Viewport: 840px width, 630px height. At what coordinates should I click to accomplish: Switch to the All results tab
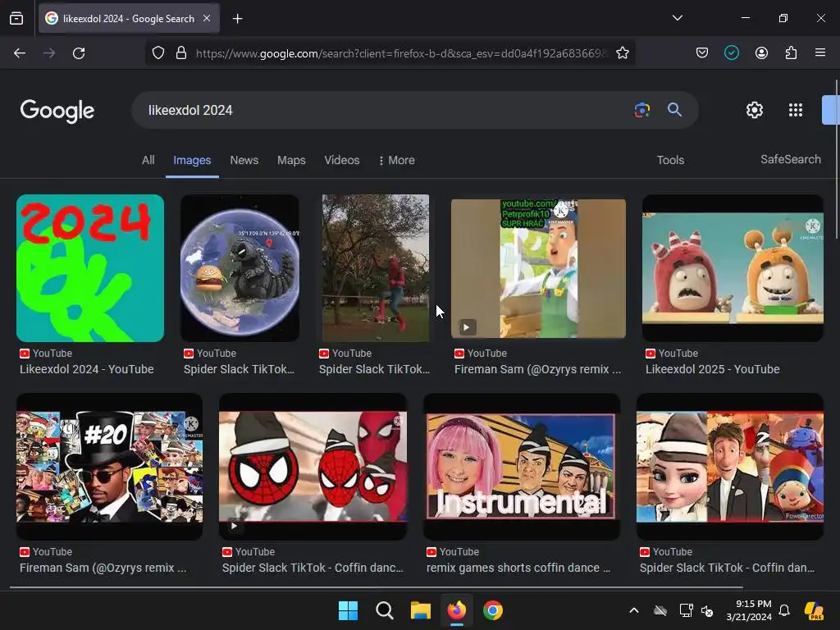(148, 160)
